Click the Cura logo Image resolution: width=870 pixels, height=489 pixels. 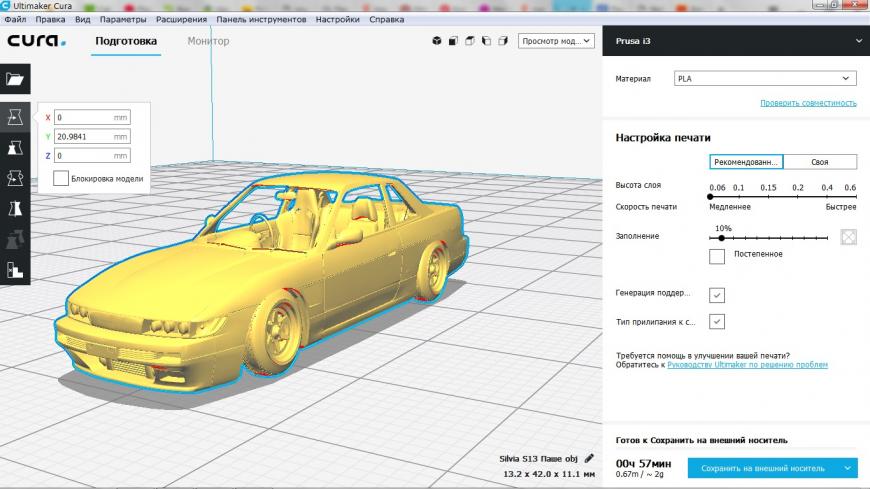[x=37, y=41]
